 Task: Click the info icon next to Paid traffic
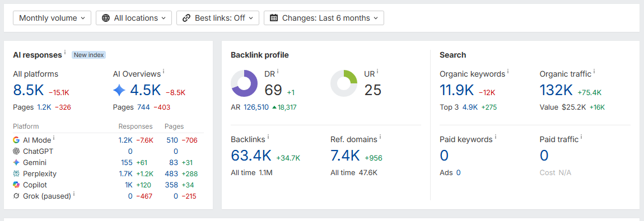582,137
